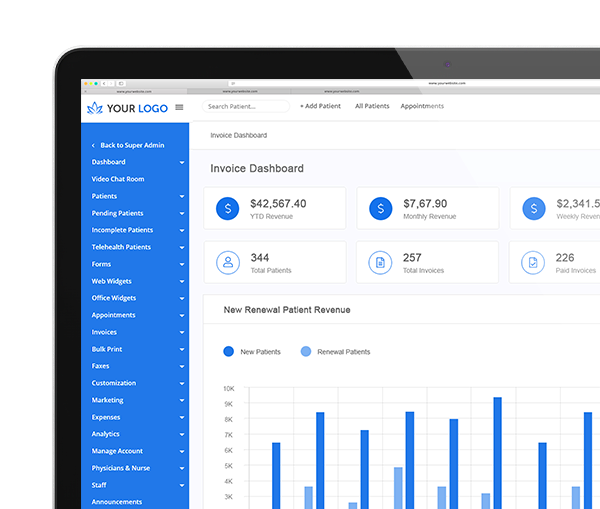Click the Weekly Revenue dollar icon

click(x=534, y=208)
